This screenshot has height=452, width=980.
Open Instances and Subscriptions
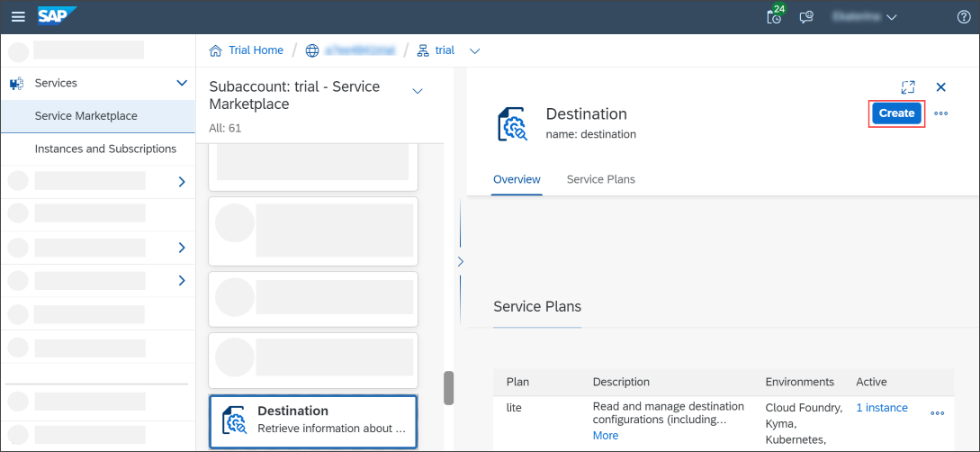pos(98,149)
